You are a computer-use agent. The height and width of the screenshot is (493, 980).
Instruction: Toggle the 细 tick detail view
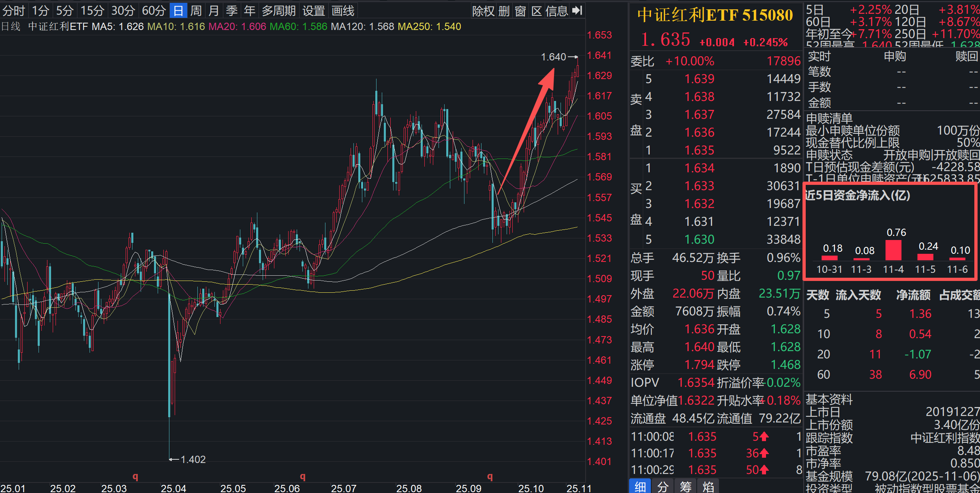(x=640, y=485)
